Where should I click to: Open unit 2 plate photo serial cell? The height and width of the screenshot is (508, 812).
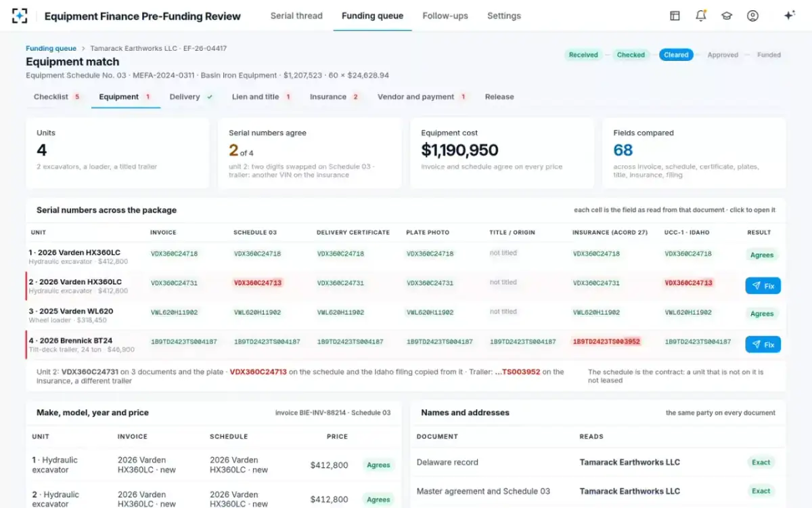pyautogui.click(x=430, y=283)
